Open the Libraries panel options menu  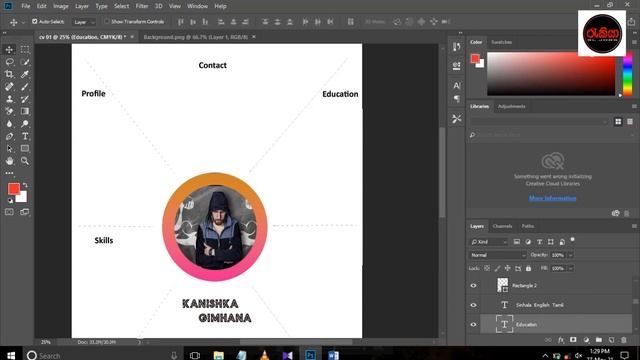[634, 107]
